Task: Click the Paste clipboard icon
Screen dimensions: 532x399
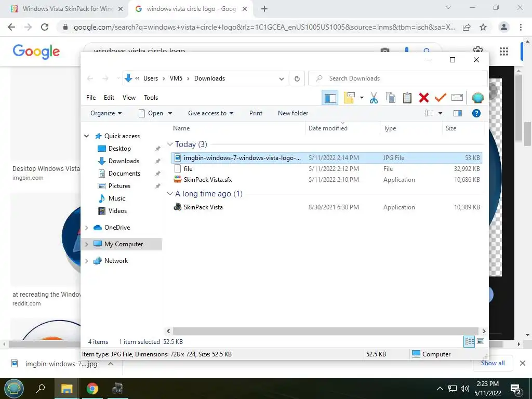Action: (x=407, y=98)
